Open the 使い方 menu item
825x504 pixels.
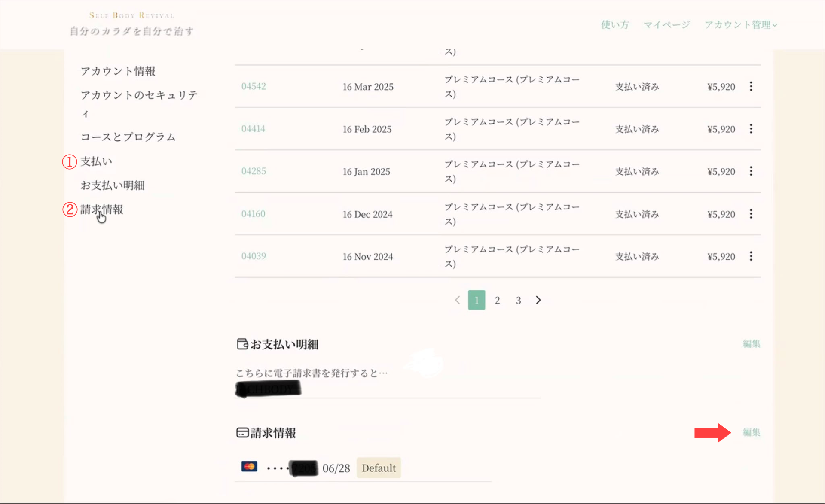[x=615, y=25]
